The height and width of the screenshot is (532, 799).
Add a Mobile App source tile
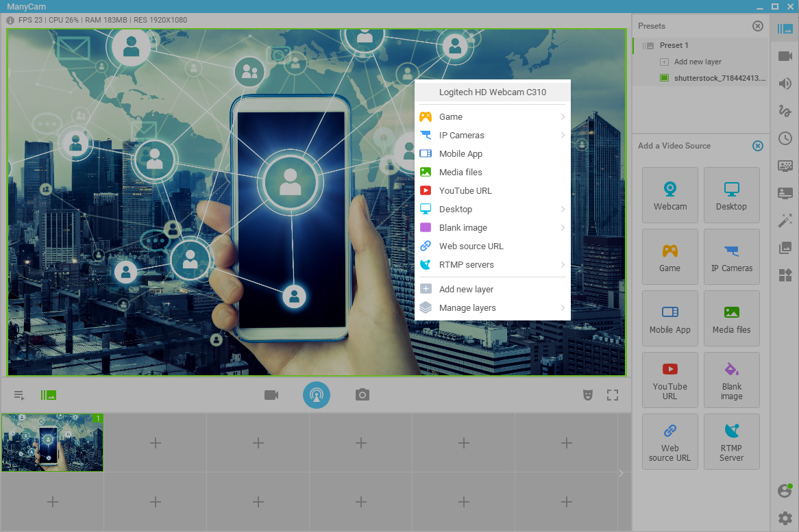pos(670,318)
